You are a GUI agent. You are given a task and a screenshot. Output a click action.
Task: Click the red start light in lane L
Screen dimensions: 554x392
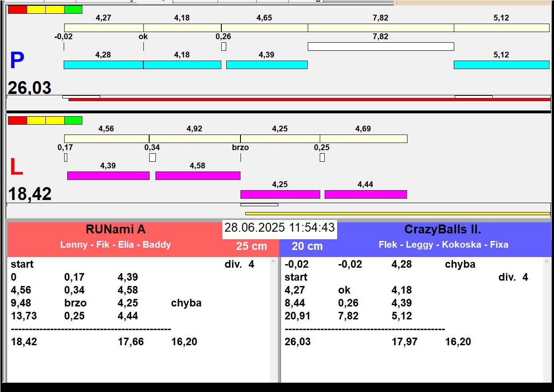click(x=17, y=120)
